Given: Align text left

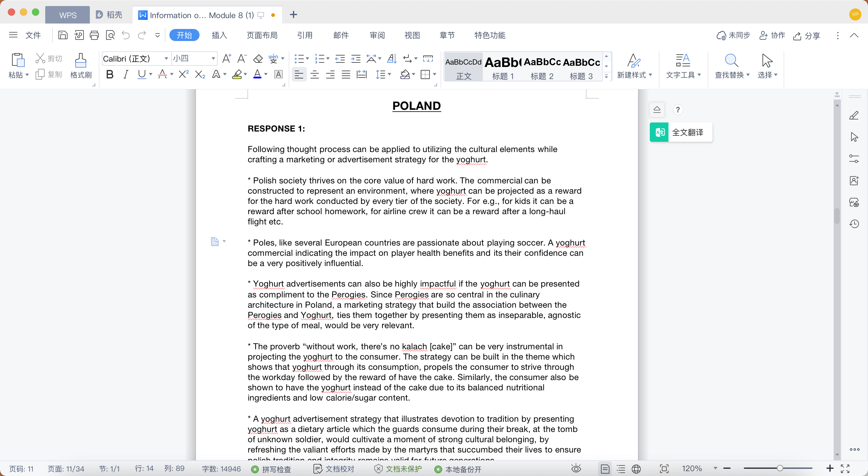Looking at the screenshot, I should pyautogui.click(x=299, y=74).
